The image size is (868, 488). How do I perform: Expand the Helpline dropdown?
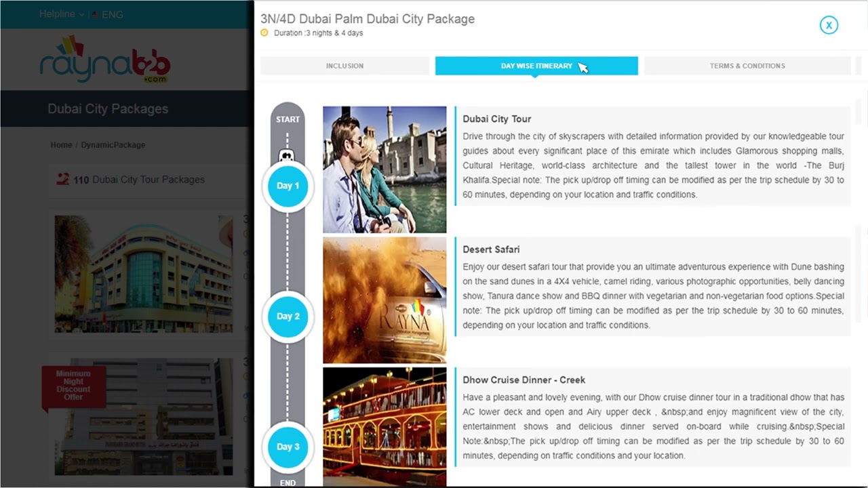pos(62,14)
